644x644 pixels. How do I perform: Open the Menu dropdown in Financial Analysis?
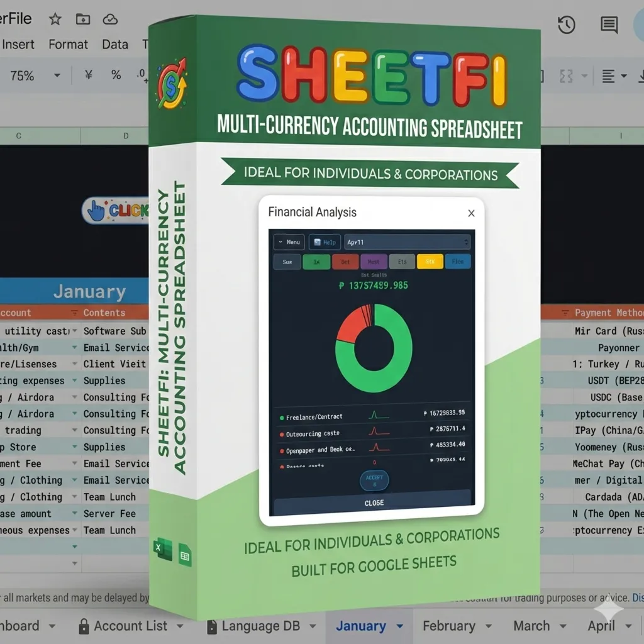[287, 241]
